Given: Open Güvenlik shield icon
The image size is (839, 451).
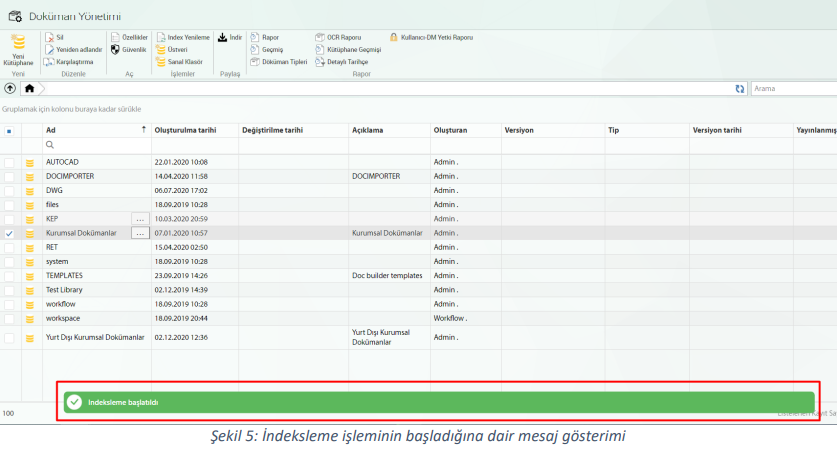Looking at the screenshot, I should click(x=115, y=49).
